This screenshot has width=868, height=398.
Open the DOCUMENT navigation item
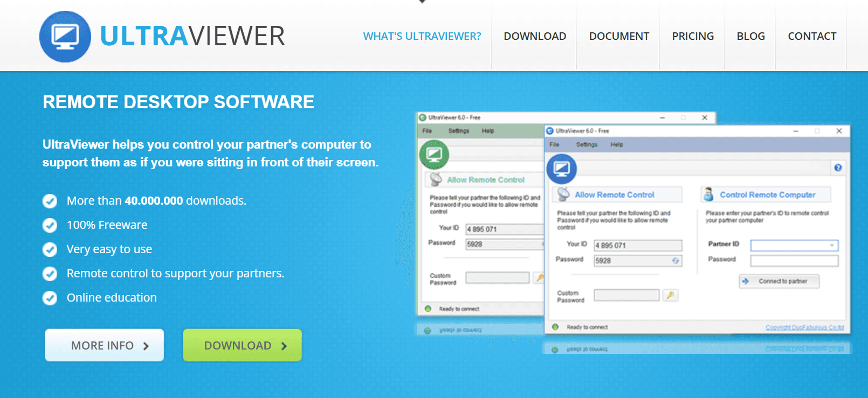[619, 36]
